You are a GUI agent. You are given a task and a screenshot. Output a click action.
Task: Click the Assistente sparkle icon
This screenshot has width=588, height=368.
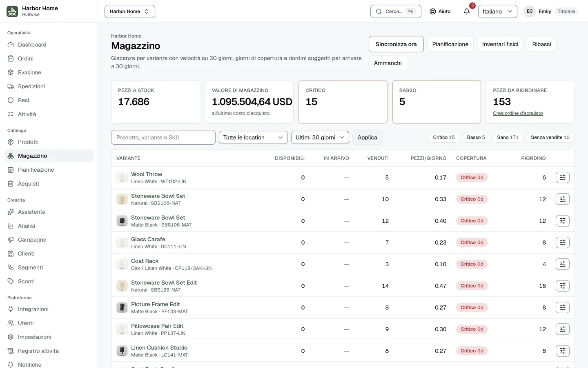(x=11, y=212)
